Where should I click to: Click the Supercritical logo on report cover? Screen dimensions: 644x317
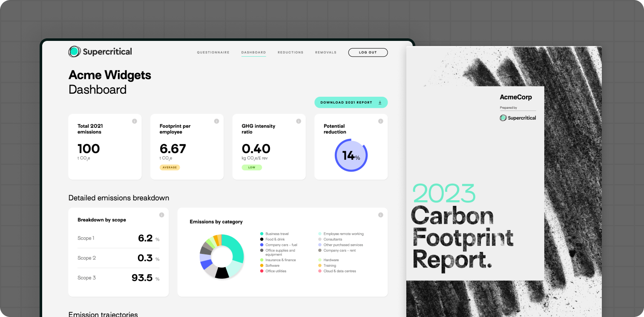coord(518,118)
